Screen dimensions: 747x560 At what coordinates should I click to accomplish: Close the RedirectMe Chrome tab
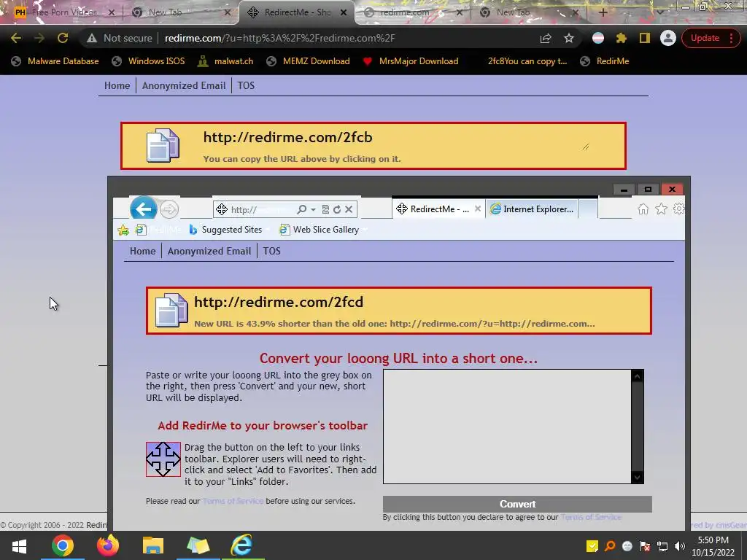click(344, 12)
